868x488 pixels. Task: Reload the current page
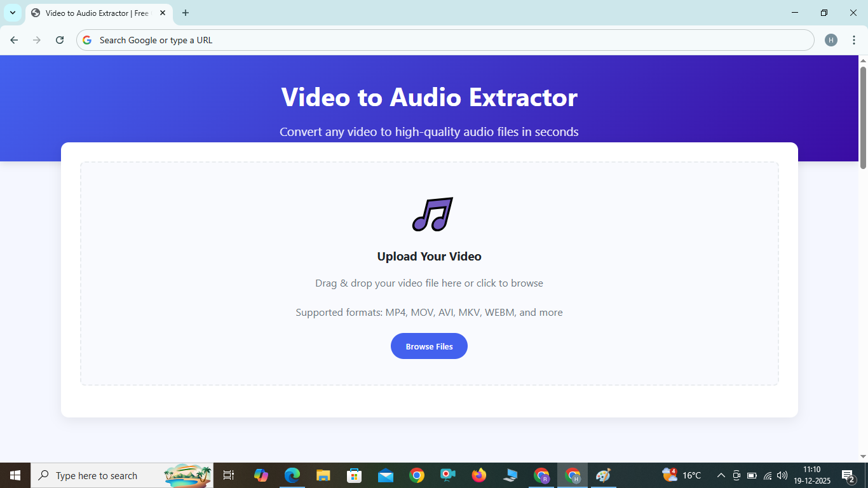[59, 39]
